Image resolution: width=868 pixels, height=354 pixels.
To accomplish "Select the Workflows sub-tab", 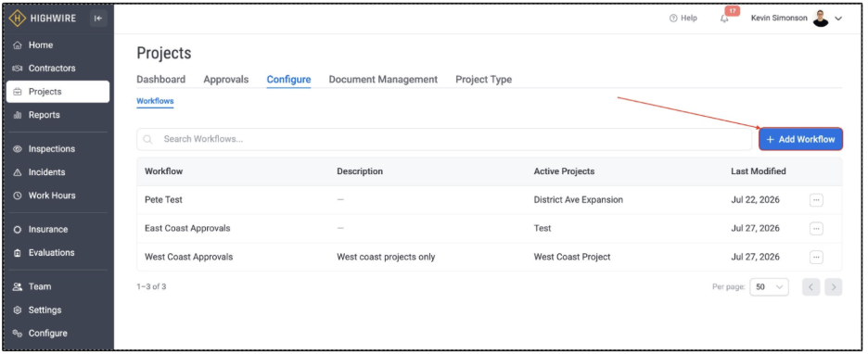I will [155, 101].
